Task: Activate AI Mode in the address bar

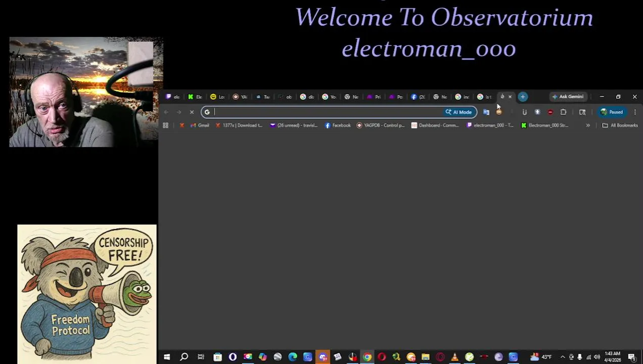Action: coord(458,112)
